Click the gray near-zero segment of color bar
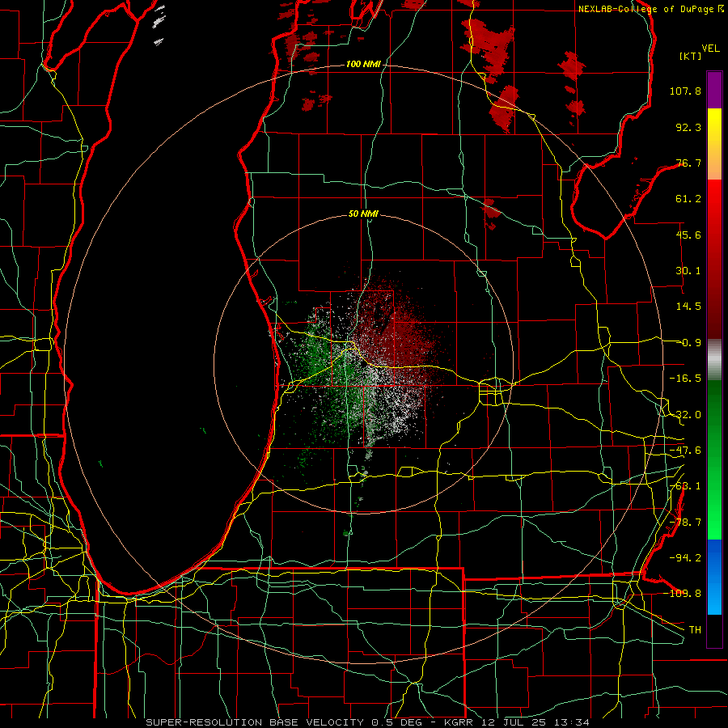 pyautogui.click(x=714, y=360)
